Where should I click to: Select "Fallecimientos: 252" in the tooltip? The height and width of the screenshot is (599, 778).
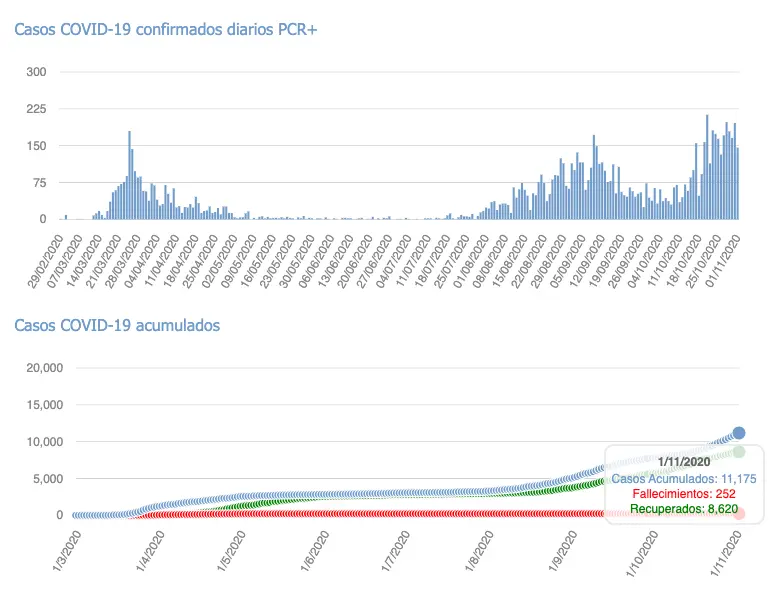point(685,493)
